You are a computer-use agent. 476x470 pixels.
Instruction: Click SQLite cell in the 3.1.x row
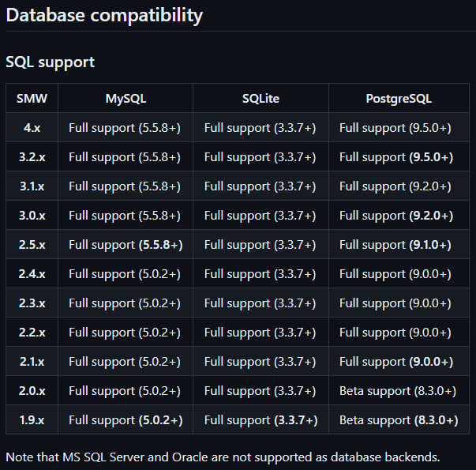pos(260,186)
